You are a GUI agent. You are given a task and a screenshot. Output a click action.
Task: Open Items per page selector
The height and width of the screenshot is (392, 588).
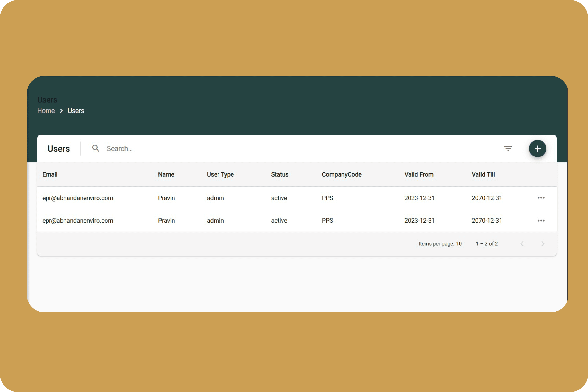click(459, 244)
